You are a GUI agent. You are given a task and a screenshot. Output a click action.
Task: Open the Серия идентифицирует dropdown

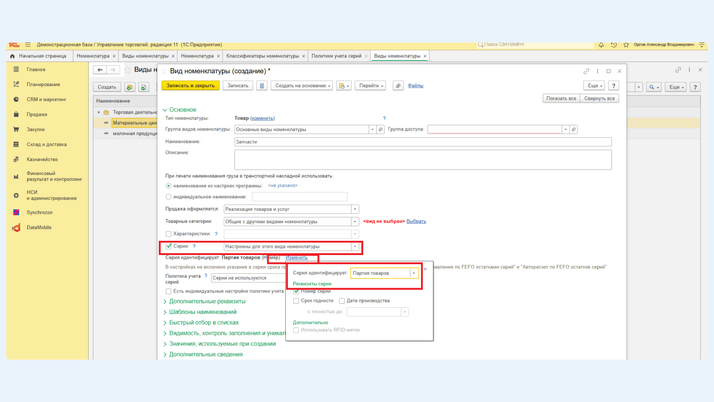coord(414,273)
